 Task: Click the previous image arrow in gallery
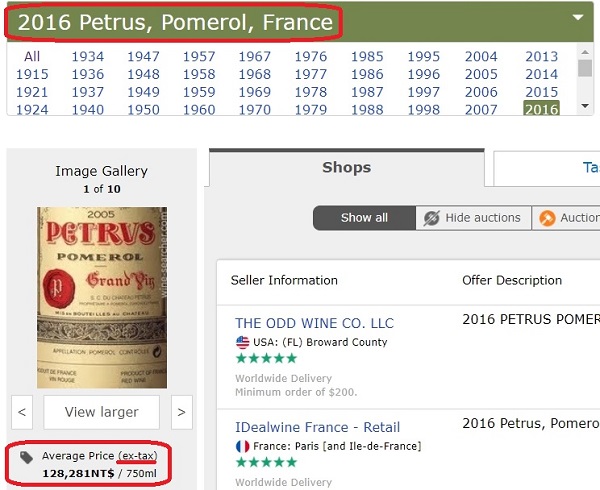23,411
